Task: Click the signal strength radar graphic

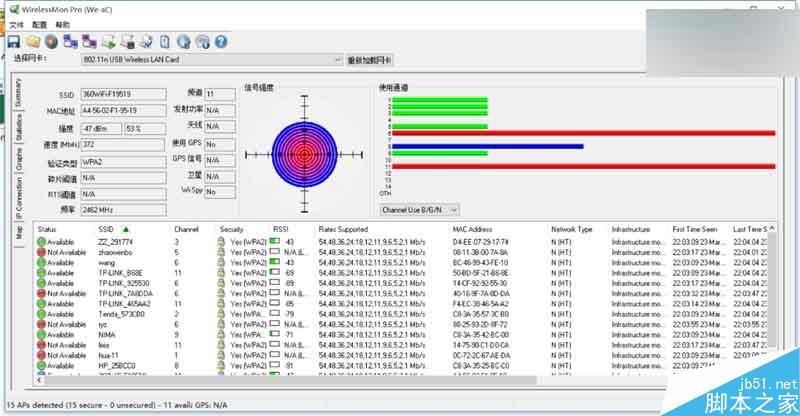Action: tap(305, 154)
